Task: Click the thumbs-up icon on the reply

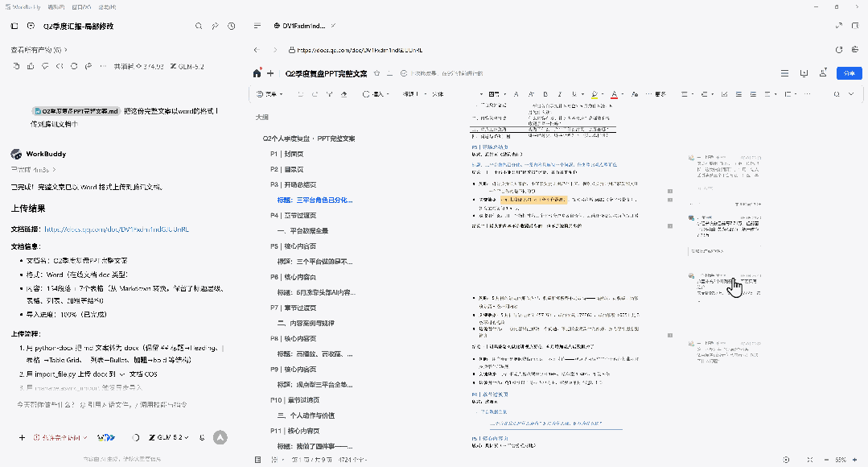Action: click(31, 66)
